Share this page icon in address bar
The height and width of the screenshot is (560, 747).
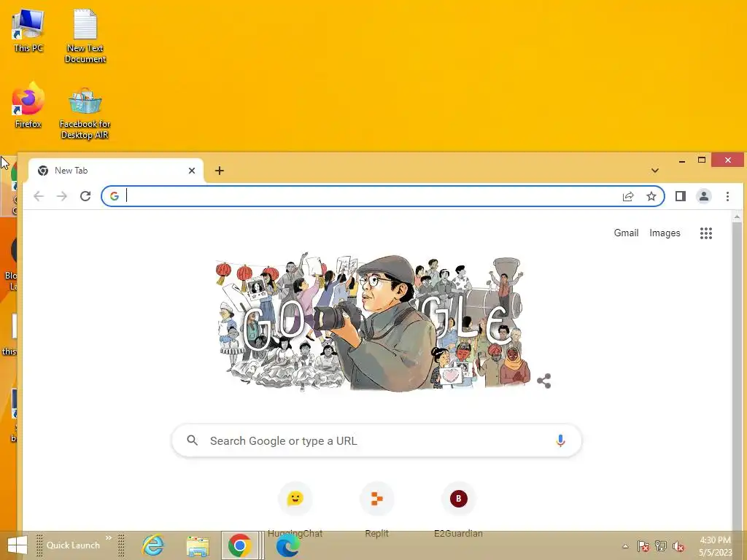pyautogui.click(x=628, y=196)
